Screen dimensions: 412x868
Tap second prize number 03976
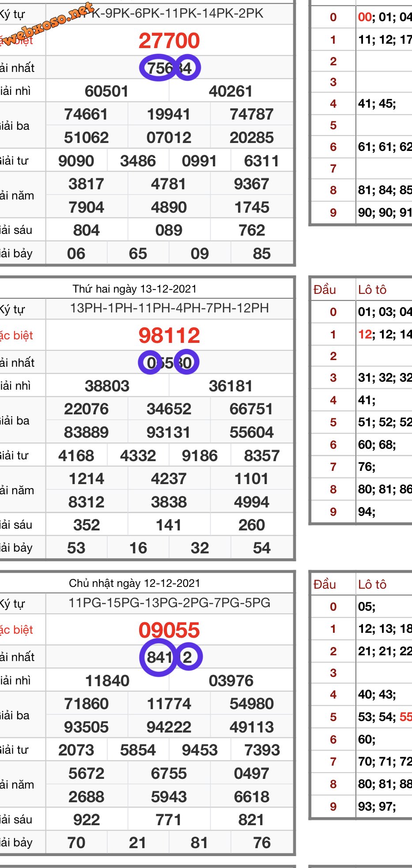click(x=231, y=681)
